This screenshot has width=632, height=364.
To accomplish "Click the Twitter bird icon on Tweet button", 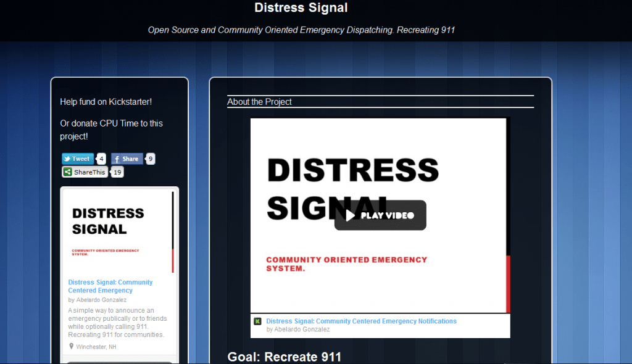I will pos(66,159).
